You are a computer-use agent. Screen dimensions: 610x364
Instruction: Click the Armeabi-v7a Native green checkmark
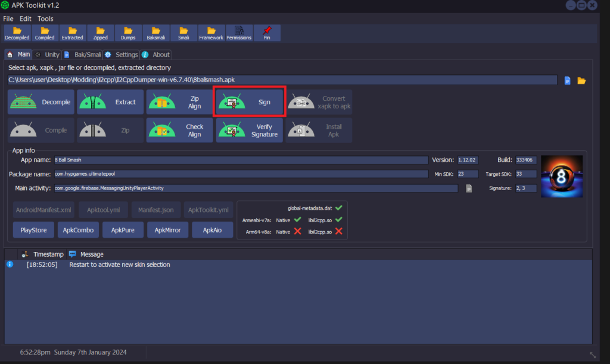point(298,220)
